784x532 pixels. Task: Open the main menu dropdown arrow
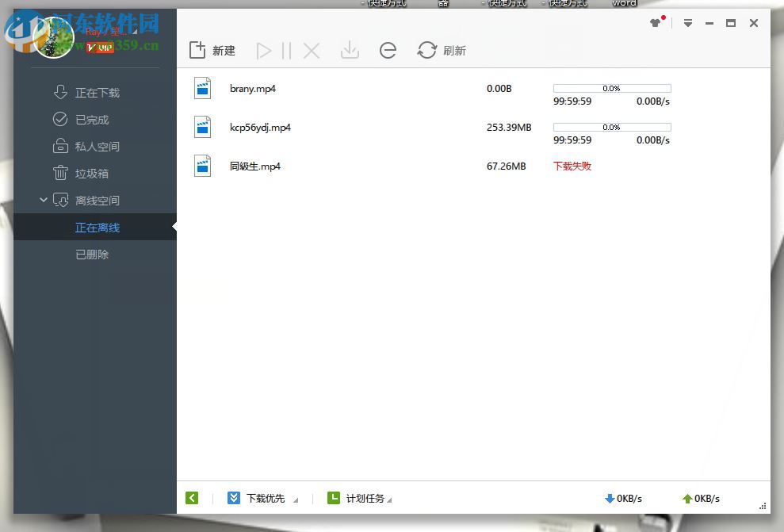pyautogui.click(x=687, y=23)
